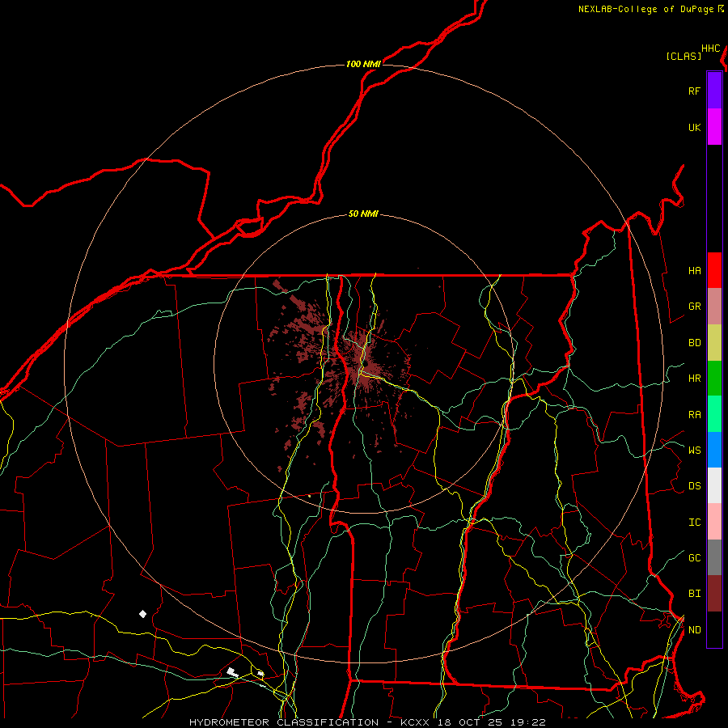Image resolution: width=728 pixels, height=728 pixels.
Task: Click the GC legend label
Action: pos(694,558)
